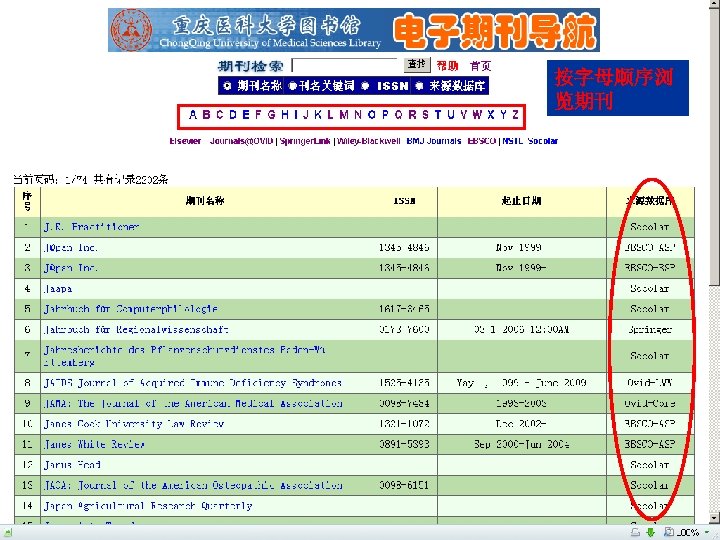Open the 帮助 help link
The width and height of the screenshot is (720, 540).
pyautogui.click(x=447, y=66)
